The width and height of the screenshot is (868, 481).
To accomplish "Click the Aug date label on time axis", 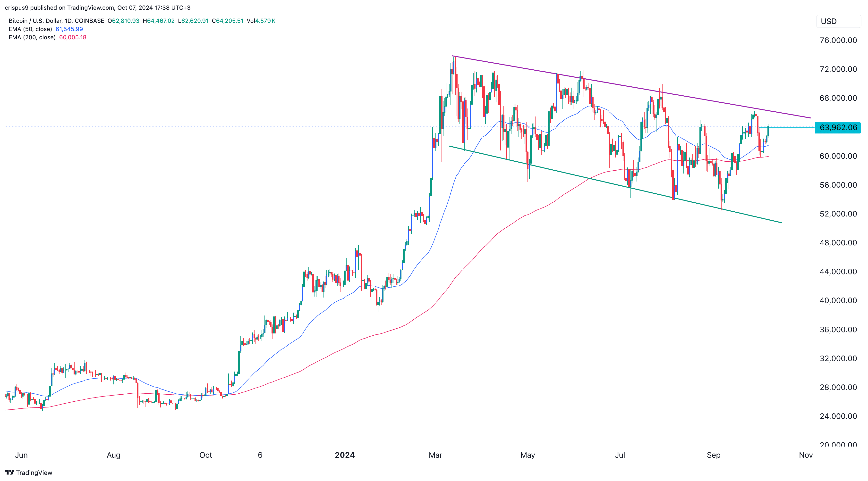I will 114,455.
